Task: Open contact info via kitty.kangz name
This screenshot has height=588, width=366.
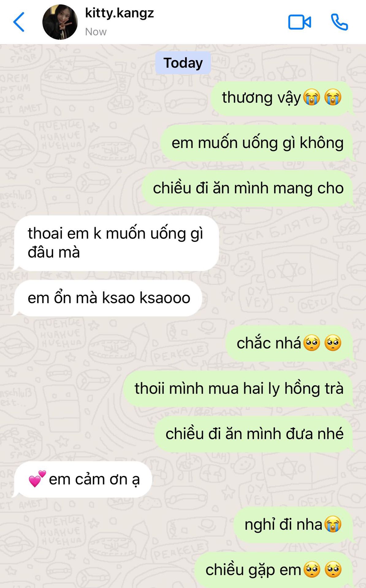Action: tap(119, 13)
